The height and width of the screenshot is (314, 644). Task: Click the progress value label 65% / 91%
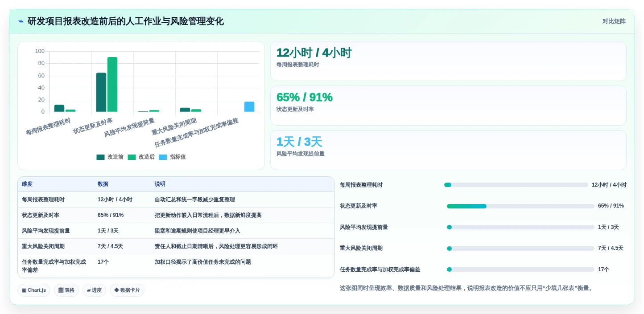(x=611, y=206)
